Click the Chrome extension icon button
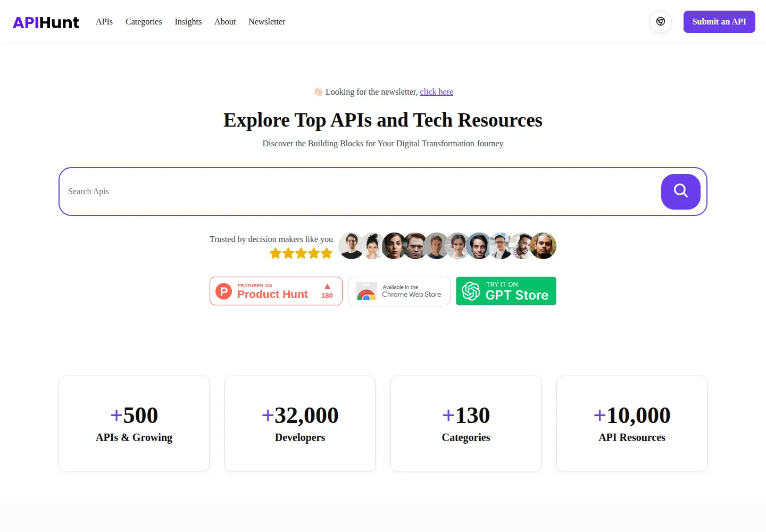This screenshot has height=532, width=766. [x=661, y=22]
